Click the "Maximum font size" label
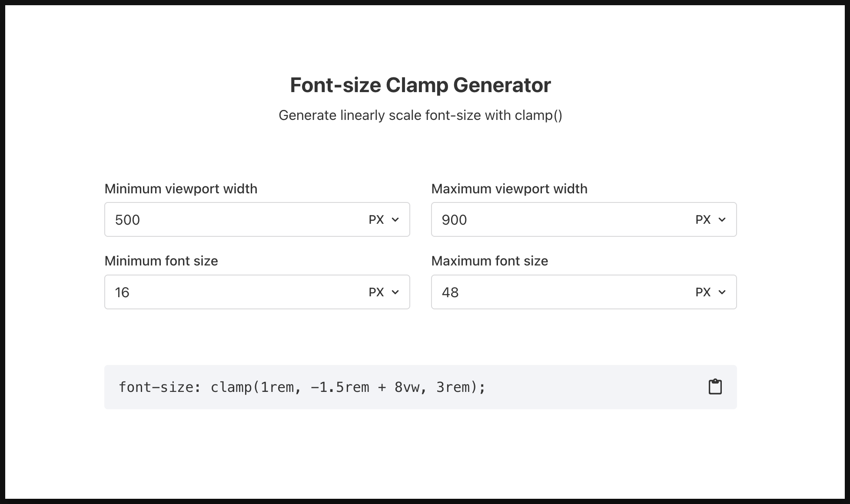This screenshot has width=850, height=504. tap(489, 261)
